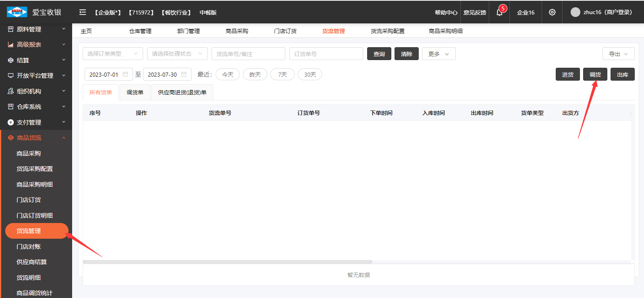Toggle the hamburger sidebar collapse icon
The image size is (644, 298).
click(x=83, y=13)
